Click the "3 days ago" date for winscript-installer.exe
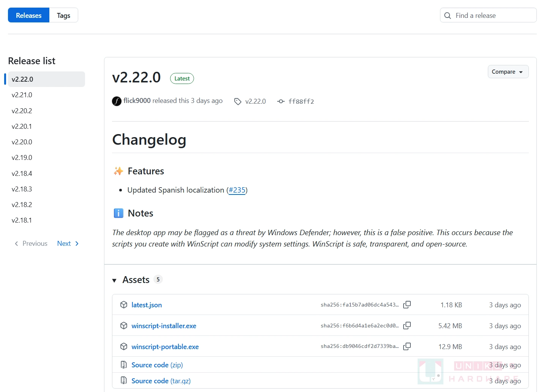Screen dimensions: 541x392 pos(505,326)
